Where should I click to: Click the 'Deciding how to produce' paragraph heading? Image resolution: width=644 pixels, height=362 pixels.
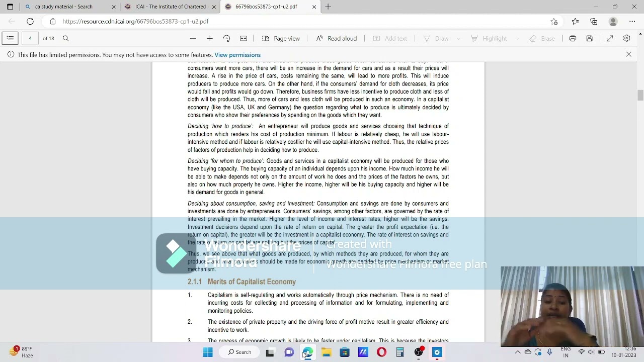click(220, 126)
